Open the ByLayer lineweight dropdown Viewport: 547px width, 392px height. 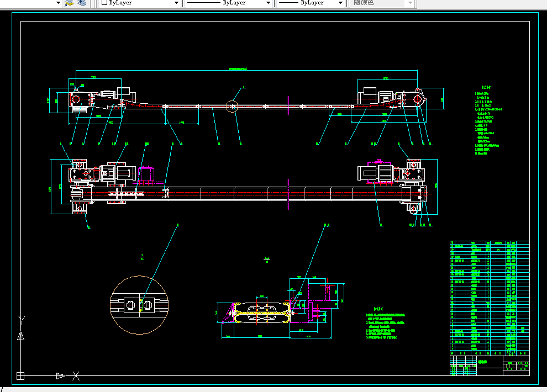click(311, 3)
